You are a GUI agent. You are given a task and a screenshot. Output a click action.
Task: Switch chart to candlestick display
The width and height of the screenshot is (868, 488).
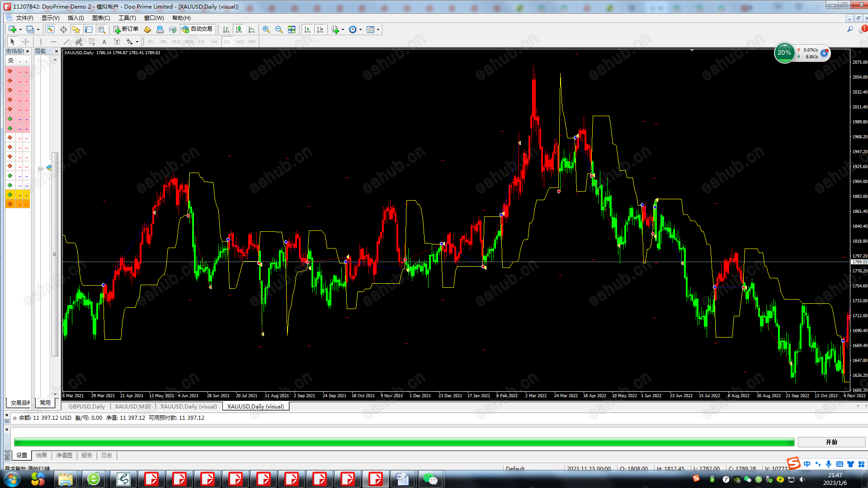click(x=239, y=29)
